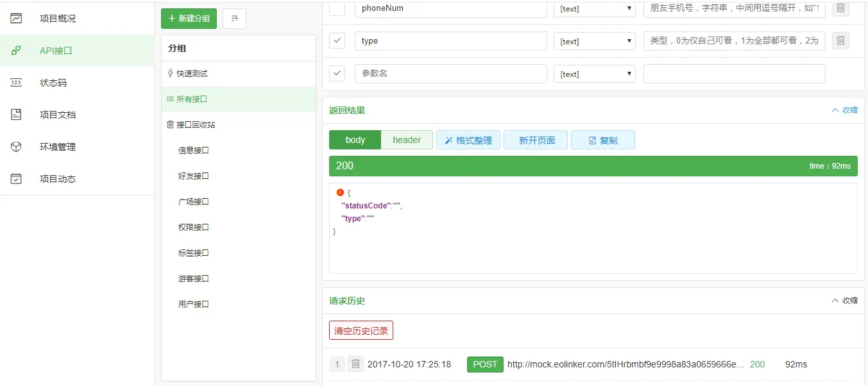Click 新开页面 button

pos(537,140)
